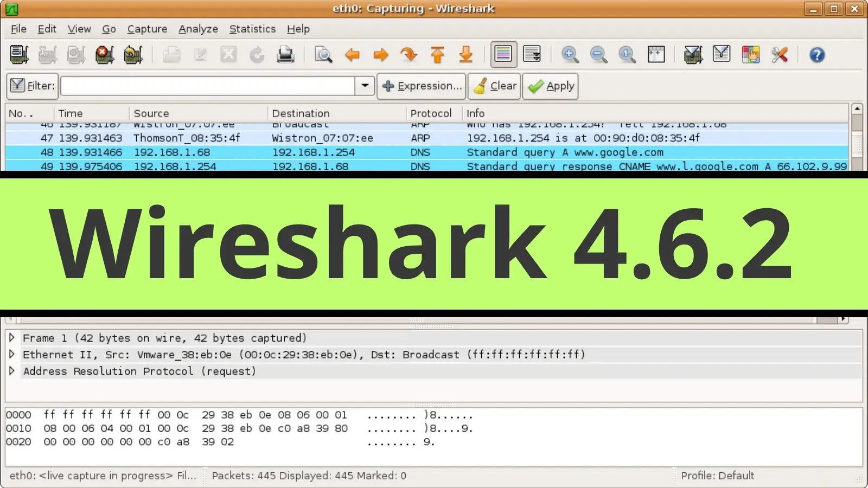Stop the running capture
868x488 pixels.
[x=104, y=54]
